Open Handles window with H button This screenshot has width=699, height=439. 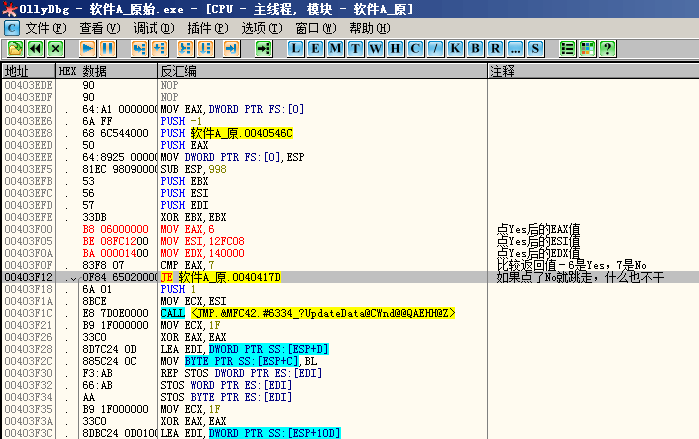(x=395, y=49)
